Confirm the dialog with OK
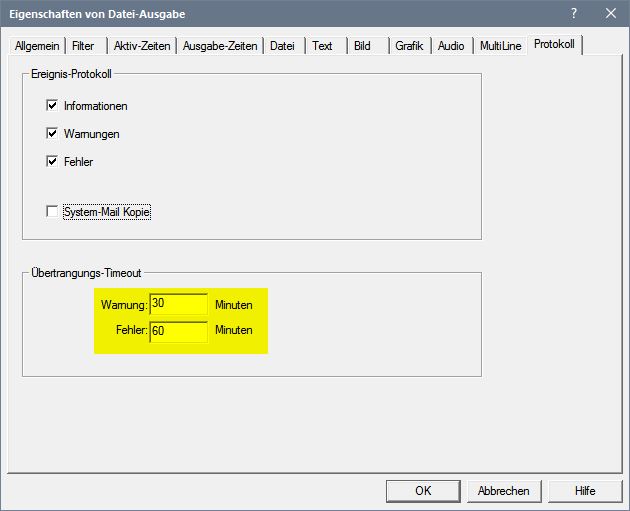 click(x=423, y=491)
